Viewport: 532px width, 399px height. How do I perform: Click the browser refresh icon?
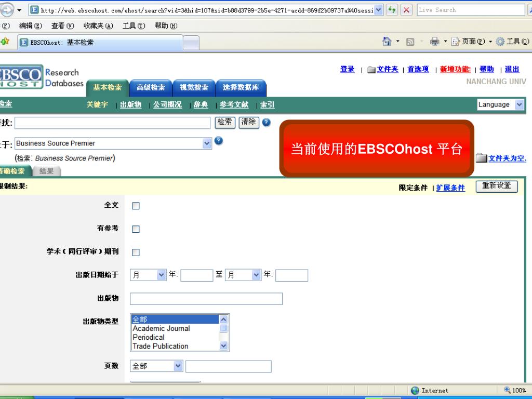[392, 10]
